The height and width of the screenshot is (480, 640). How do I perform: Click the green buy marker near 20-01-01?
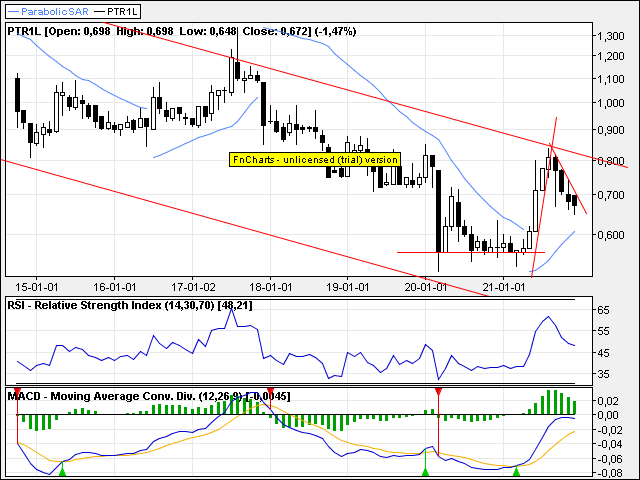(425, 472)
